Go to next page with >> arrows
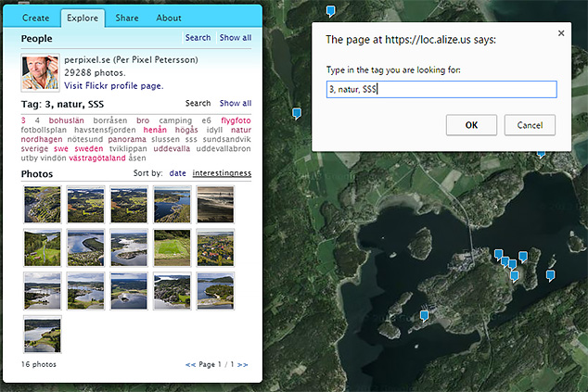The width and height of the screenshot is (588, 392). click(243, 364)
